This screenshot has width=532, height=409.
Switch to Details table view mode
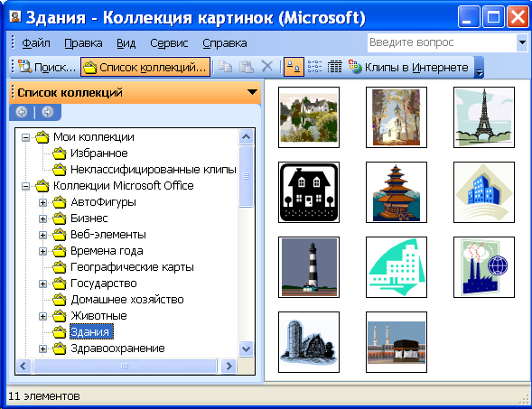(334, 67)
